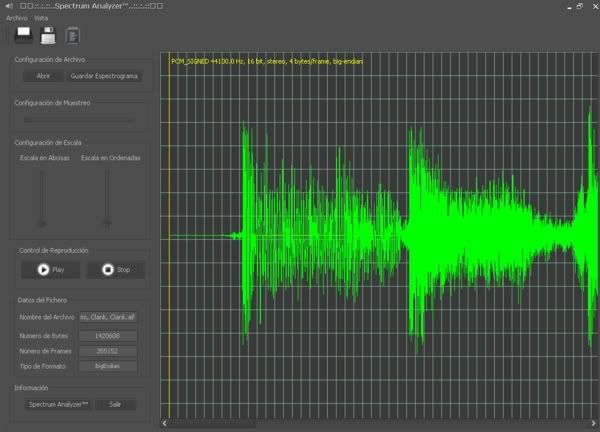This screenshot has height=432, width=600.
Task: Minimize the Spectrum Analyzer window
Action: point(569,7)
